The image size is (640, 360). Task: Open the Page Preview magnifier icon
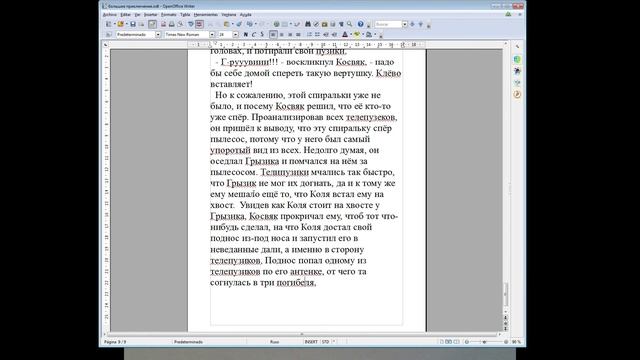click(180, 24)
